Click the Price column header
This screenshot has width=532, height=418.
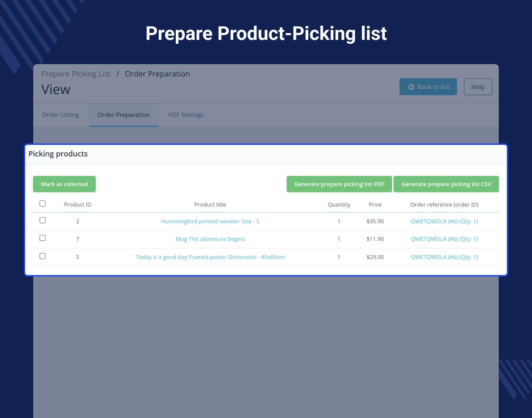point(375,205)
